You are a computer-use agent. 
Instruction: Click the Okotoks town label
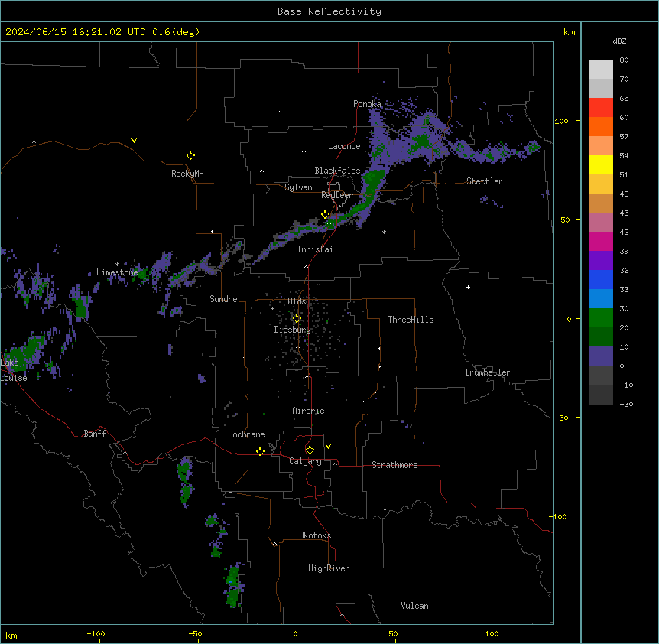(315, 535)
